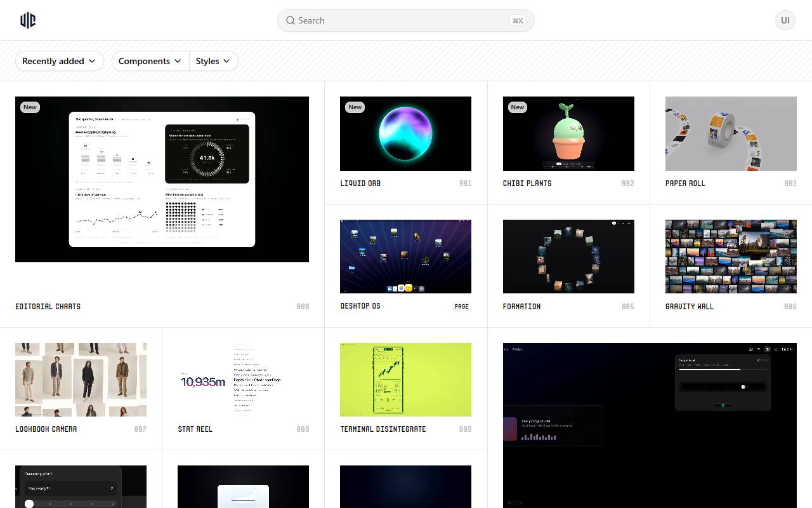Click the Paper Roll title

pyautogui.click(x=685, y=184)
